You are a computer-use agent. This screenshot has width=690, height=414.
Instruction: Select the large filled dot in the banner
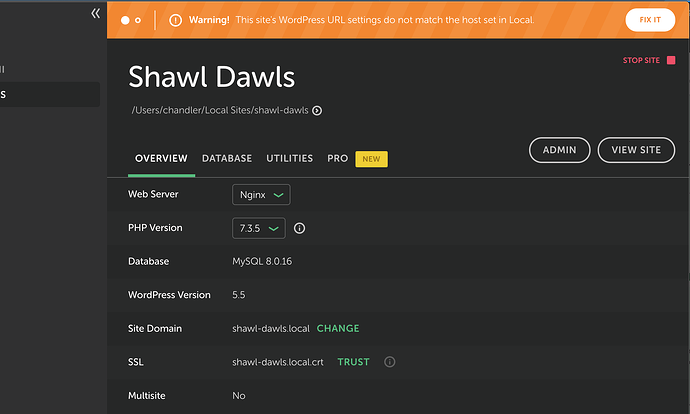(x=125, y=20)
